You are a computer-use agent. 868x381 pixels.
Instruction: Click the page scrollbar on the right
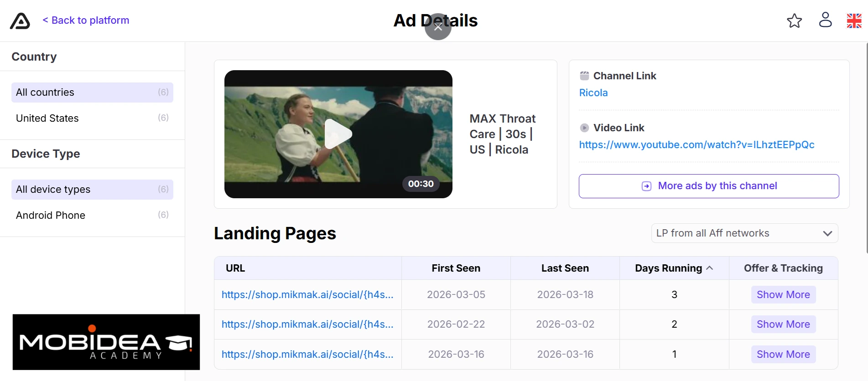coord(867,148)
